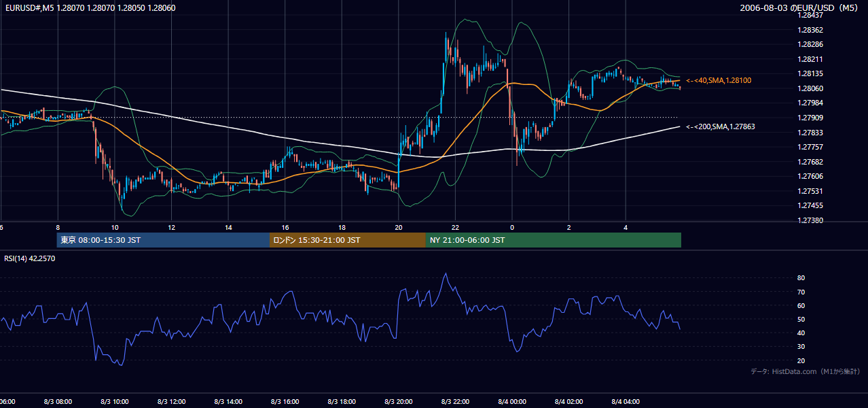
Task: Click the 8/3 16:00 bottom time label
Action: [285, 402]
